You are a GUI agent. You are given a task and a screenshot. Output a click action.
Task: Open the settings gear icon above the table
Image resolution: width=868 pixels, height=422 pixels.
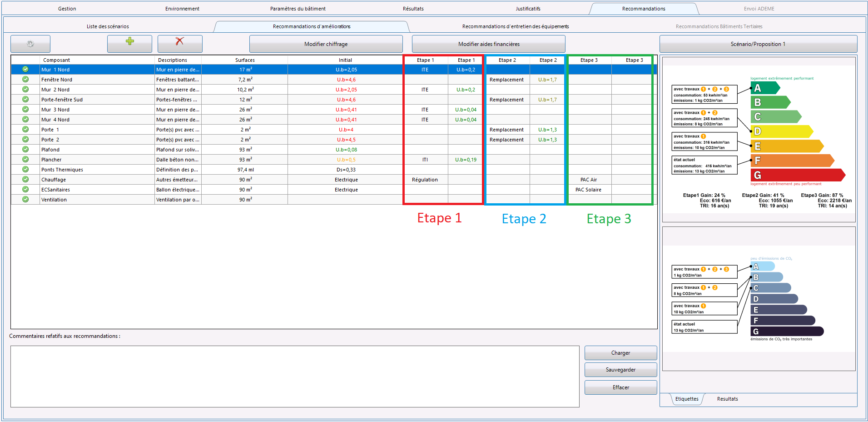(x=30, y=44)
